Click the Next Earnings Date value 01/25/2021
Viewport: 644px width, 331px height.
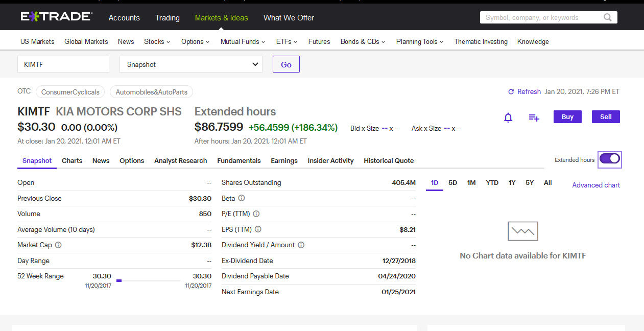(x=398, y=292)
